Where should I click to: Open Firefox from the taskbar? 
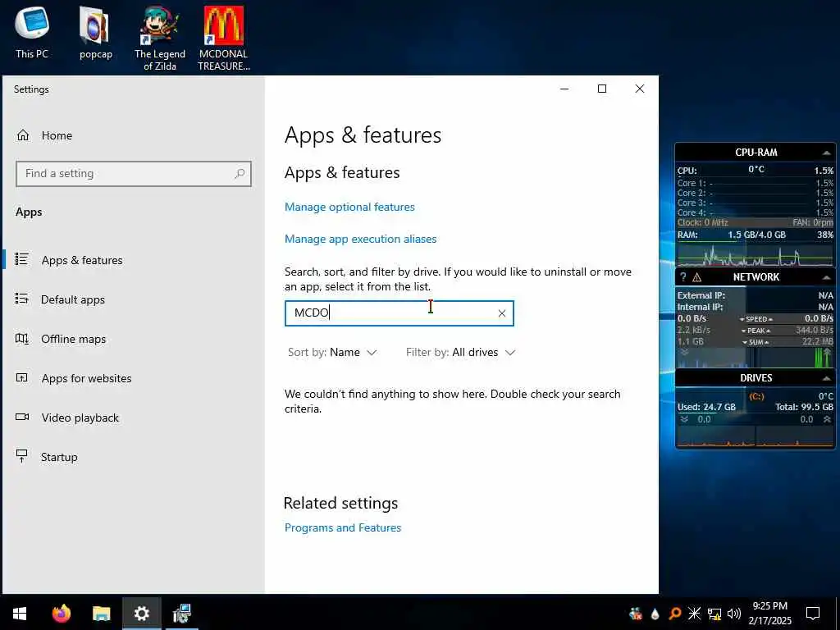click(x=61, y=614)
